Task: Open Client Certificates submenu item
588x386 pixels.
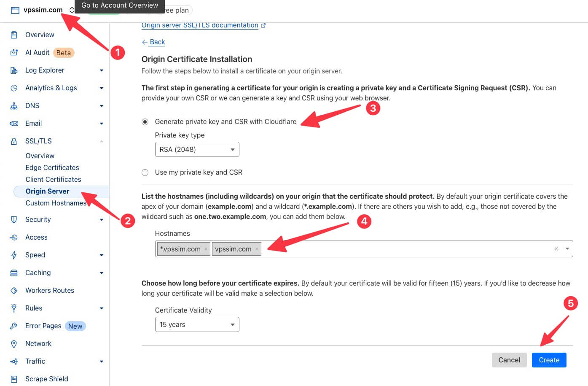Action: [53, 179]
